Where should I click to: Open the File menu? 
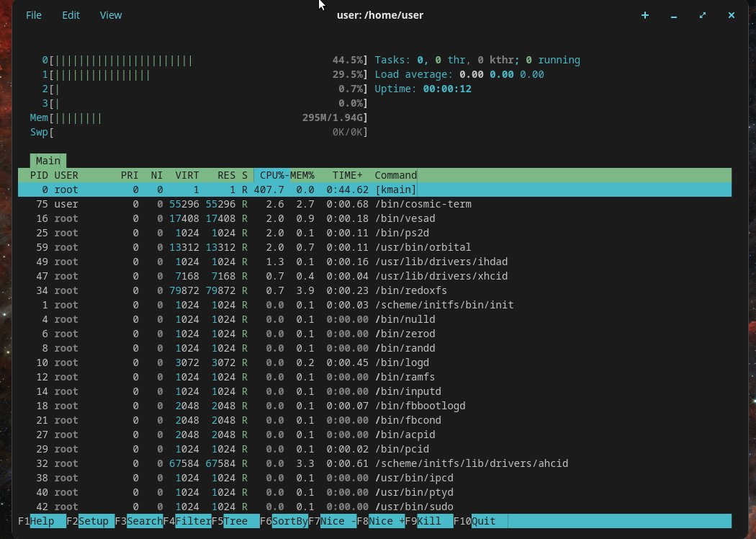[34, 15]
